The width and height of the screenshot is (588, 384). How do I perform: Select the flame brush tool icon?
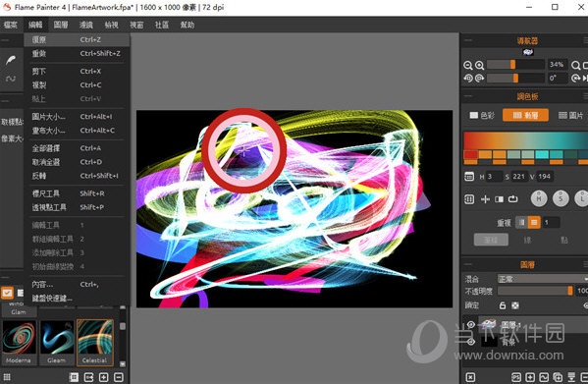[x=11, y=60]
